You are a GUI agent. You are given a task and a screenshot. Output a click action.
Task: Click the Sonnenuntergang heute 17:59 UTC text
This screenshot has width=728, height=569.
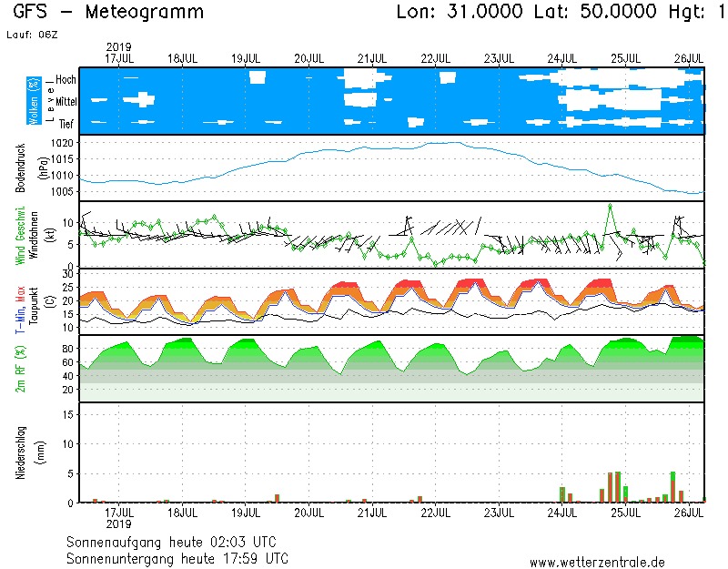[x=177, y=557]
